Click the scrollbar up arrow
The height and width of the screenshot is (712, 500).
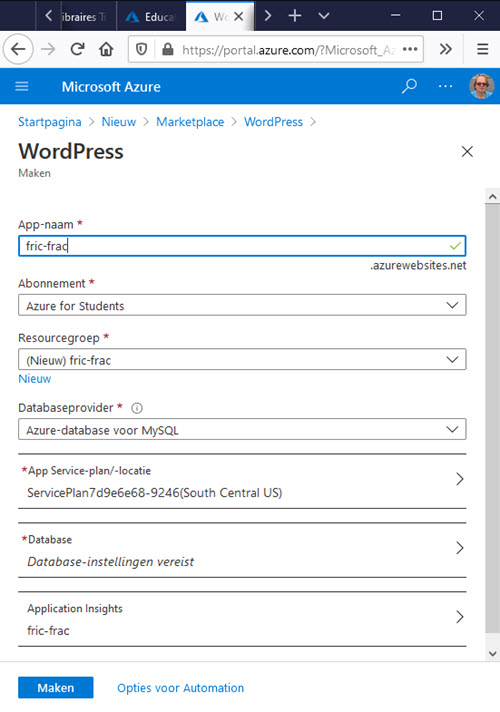(x=492, y=197)
